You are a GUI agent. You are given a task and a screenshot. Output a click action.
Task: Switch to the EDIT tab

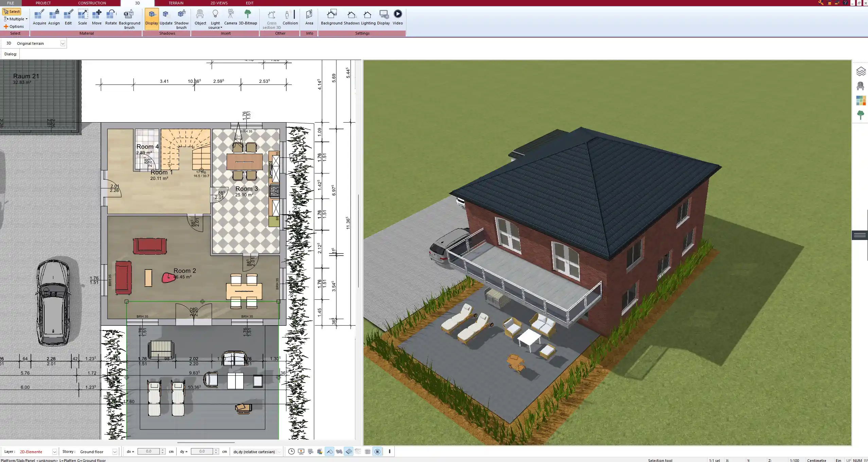click(250, 3)
